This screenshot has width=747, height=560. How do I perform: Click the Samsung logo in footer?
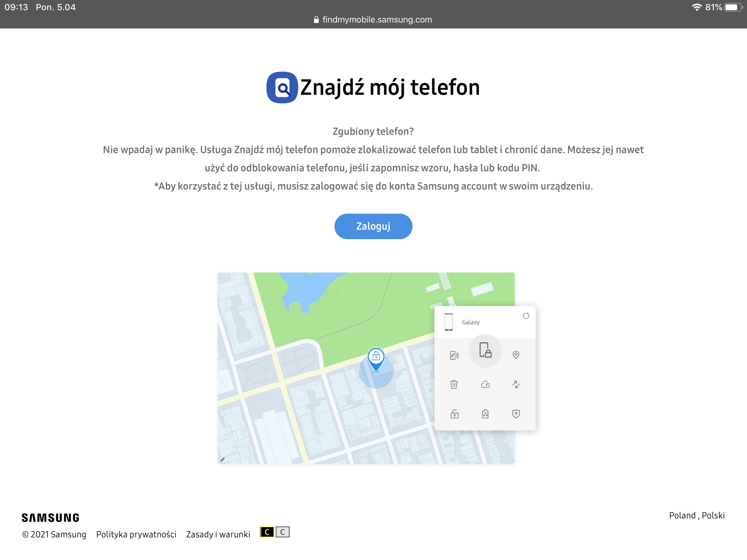tap(50, 518)
